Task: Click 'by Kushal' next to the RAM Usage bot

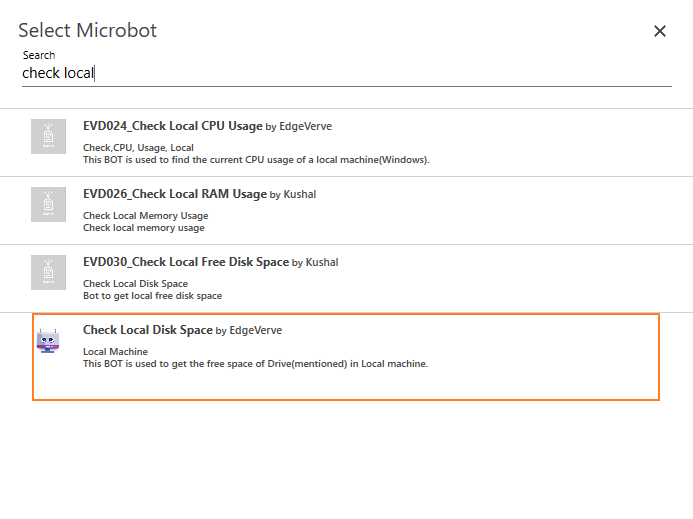Action: coord(293,195)
